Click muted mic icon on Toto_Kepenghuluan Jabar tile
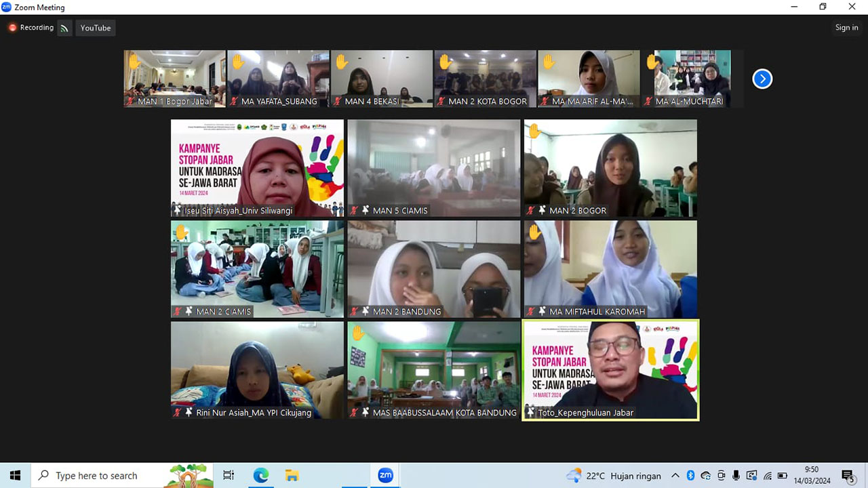Image resolution: width=868 pixels, height=488 pixels. [x=530, y=413]
